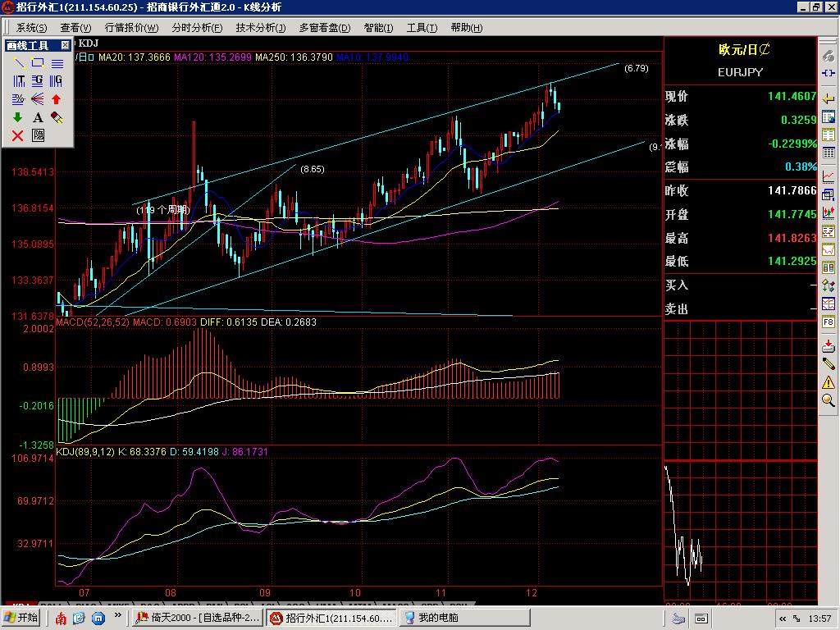Click the 现价 value 141.4607
Image resolution: width=840 pixels, height=630 pixels.
(x=792, y=97)
